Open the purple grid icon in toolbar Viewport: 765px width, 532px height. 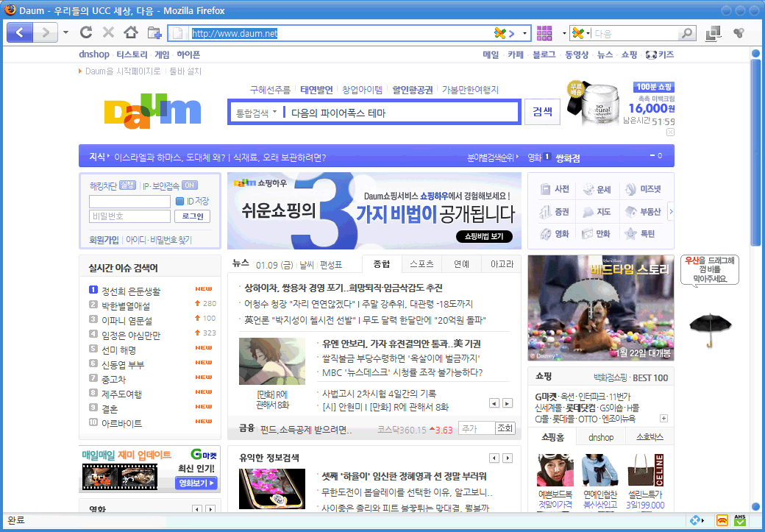[544, 33]
